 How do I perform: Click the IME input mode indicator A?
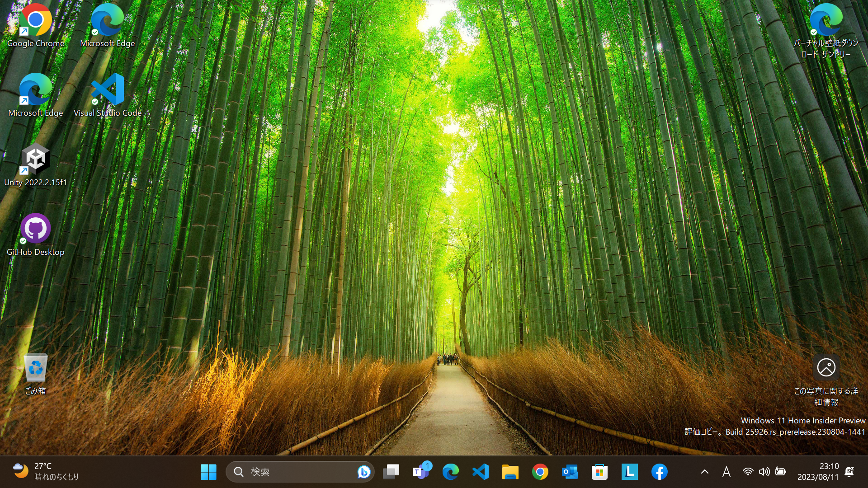tap(726, 472)
